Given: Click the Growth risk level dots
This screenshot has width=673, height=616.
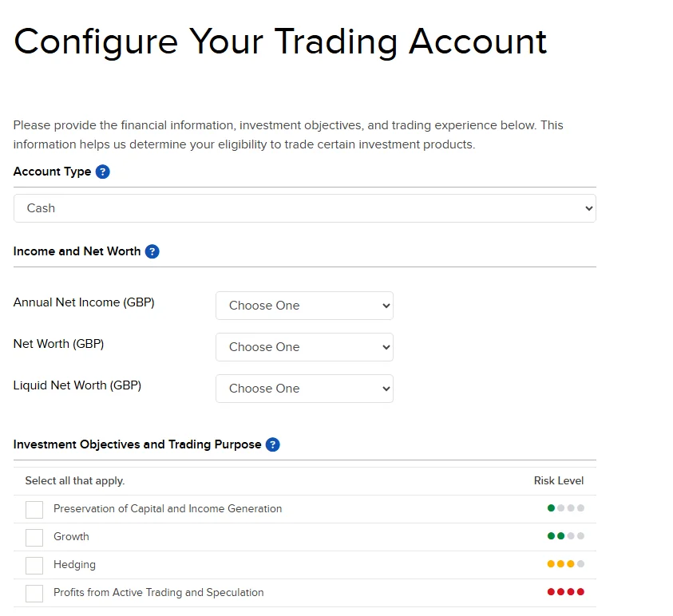Looking at the screenshot, I should (x=567, y=536).
